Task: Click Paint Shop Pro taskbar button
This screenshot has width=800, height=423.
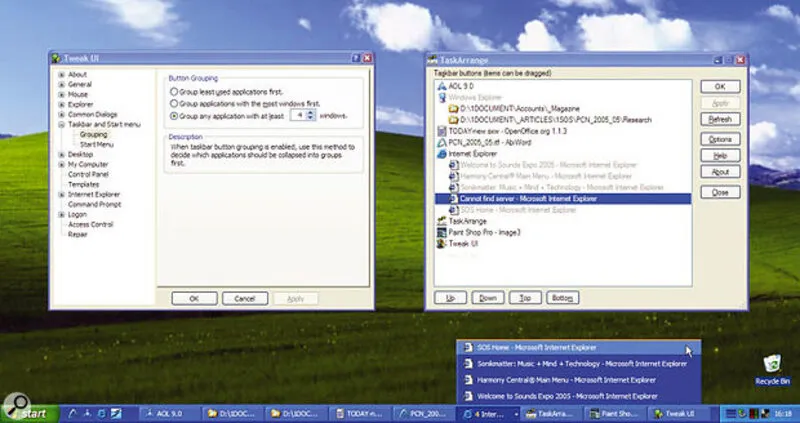Action: point(614,414)
